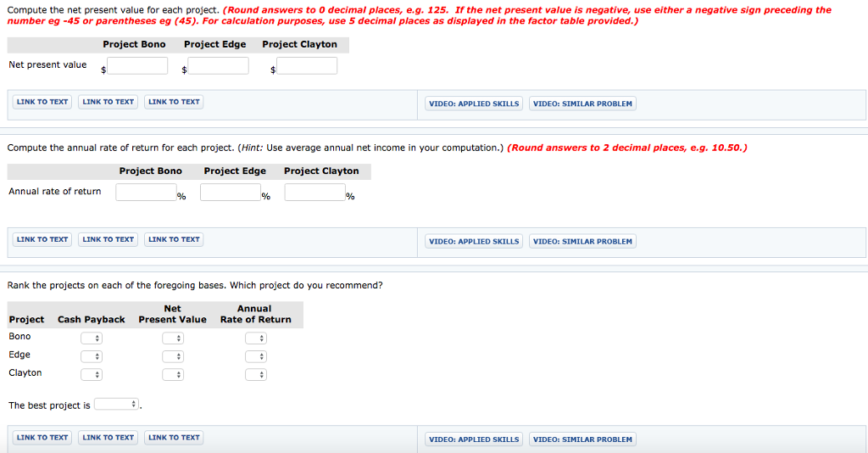
Task: Focus the Project Bono annual rate of return field
Action: click(146, 193)
